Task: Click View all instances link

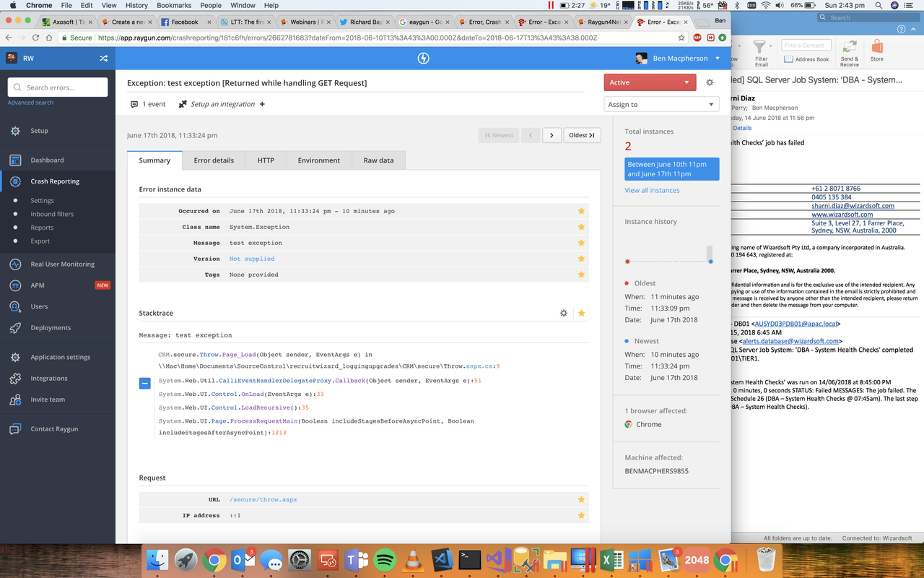Action: click(652, 190)
